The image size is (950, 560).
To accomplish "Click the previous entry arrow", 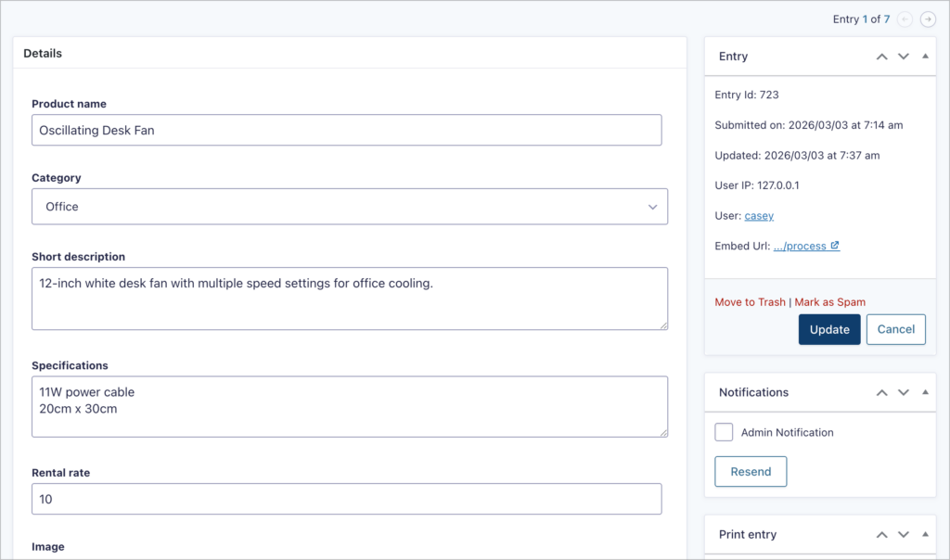I will [x=905, y=19].
